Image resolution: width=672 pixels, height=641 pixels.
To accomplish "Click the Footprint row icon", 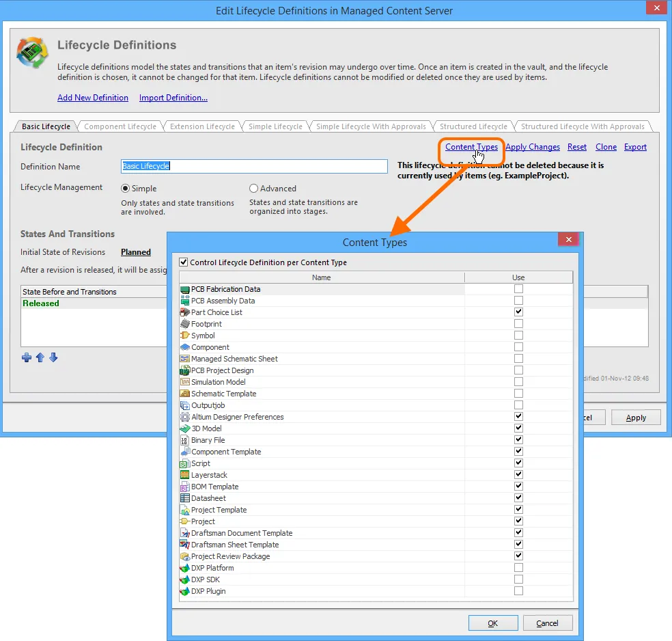I will tap(184, 324).
